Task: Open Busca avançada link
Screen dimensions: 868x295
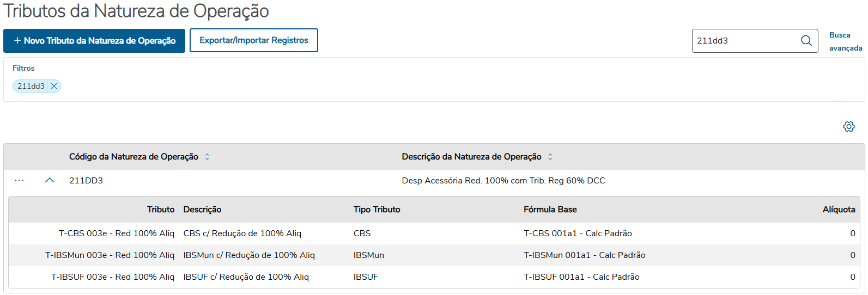Action: click(x=845, y=41)
